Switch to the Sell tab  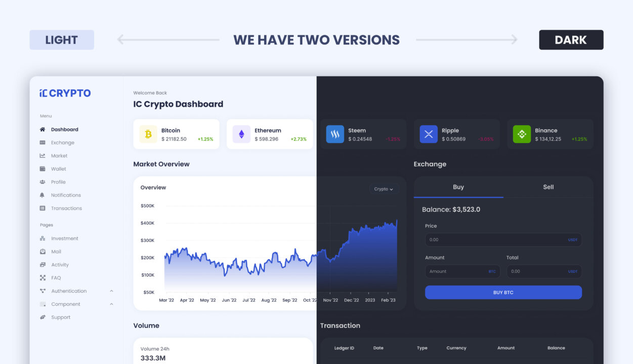548,187
